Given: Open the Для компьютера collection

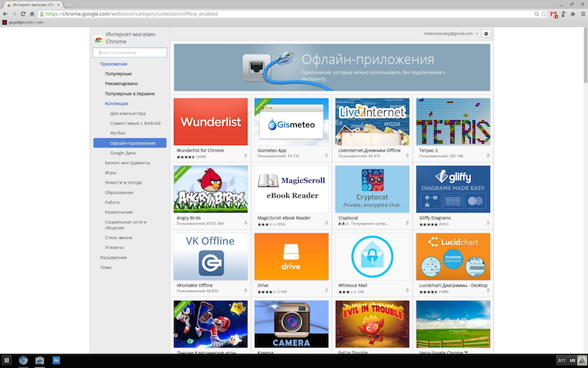Looking at the screenshot, I should (128, 114).
